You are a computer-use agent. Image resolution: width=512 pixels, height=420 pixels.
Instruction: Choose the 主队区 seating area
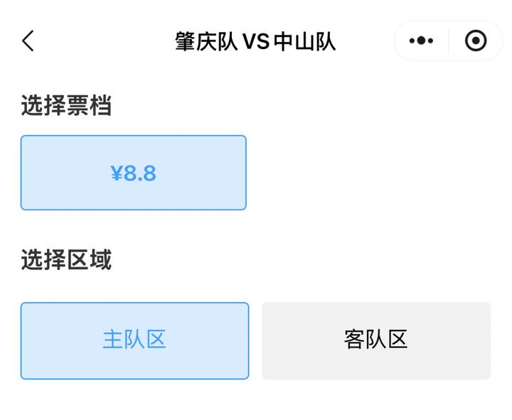point(134,340)
